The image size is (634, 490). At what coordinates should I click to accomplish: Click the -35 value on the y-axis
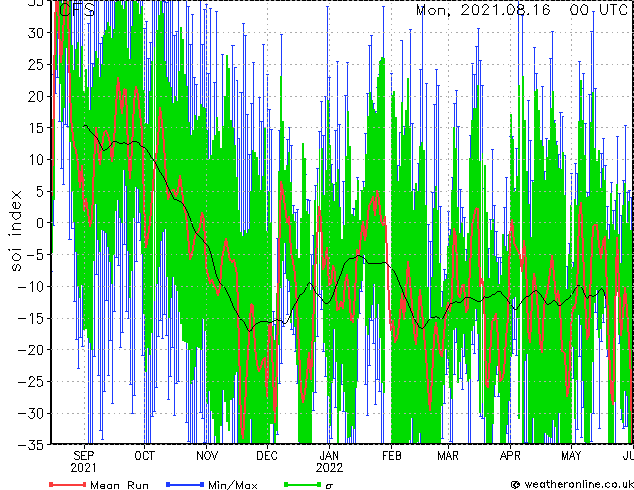[x=36, y=444]
